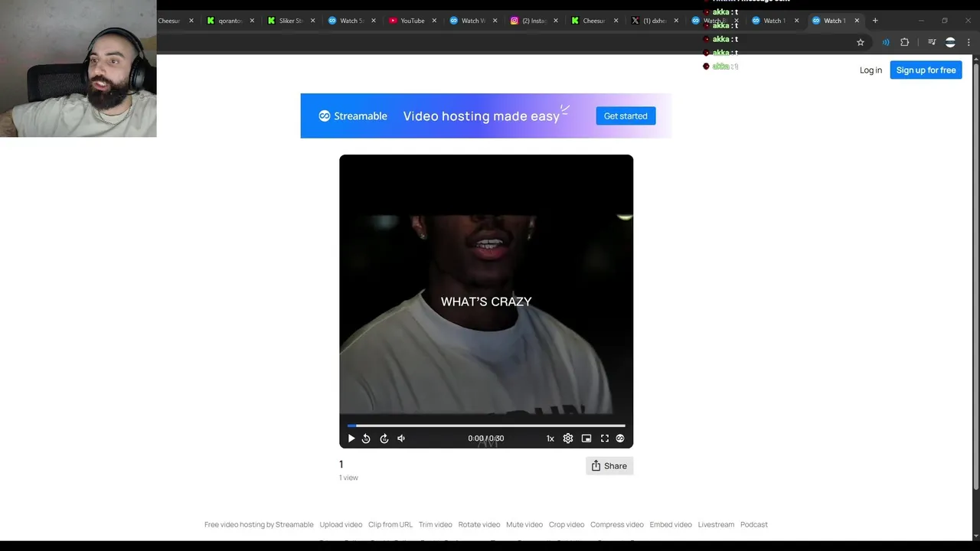
Task: Open Free video hosting by Streamable link
Action: tap(259, 524)
